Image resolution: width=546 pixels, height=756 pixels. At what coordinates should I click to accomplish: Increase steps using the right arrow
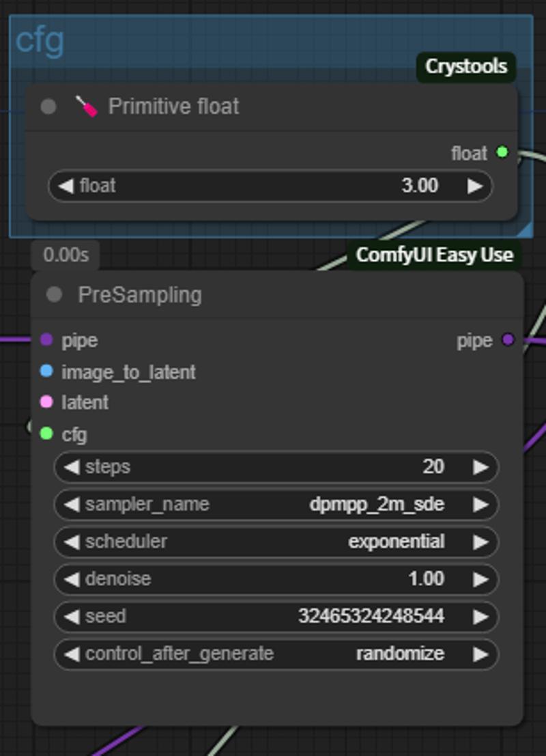coord(480,467)
